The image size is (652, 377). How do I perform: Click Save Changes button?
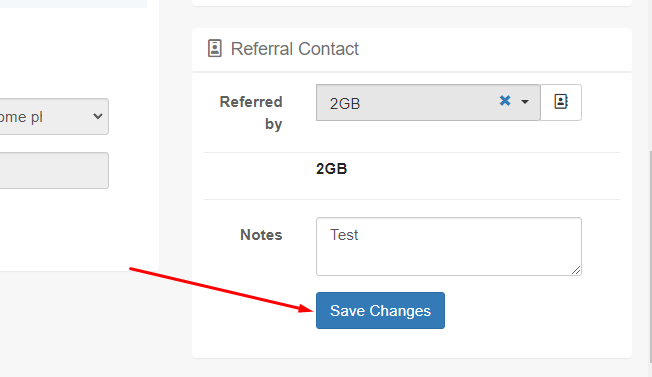(x=380, y=310)
